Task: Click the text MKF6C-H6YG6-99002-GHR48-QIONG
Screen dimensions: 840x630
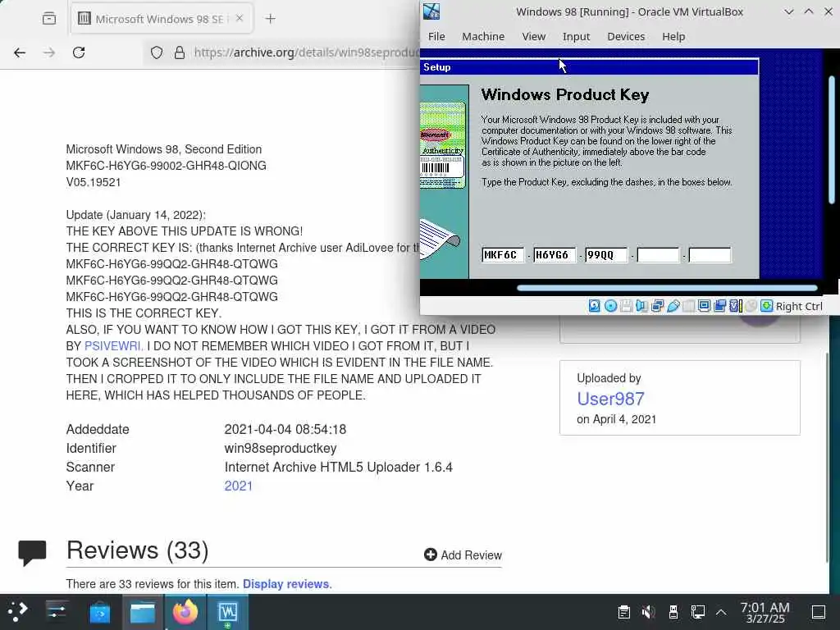Action: (x=166, y=166)
